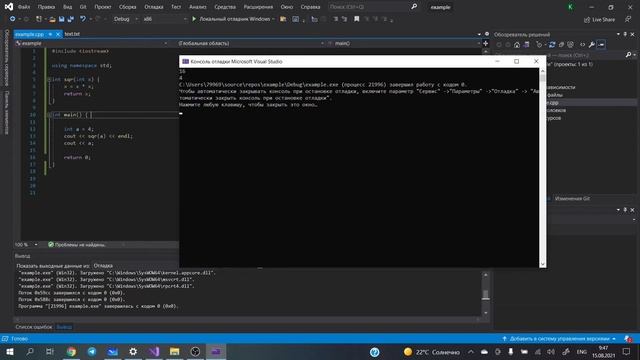
Task: Click Solution Explorer show all files icon
Action: pyautogui.click(x=571, y=44)
